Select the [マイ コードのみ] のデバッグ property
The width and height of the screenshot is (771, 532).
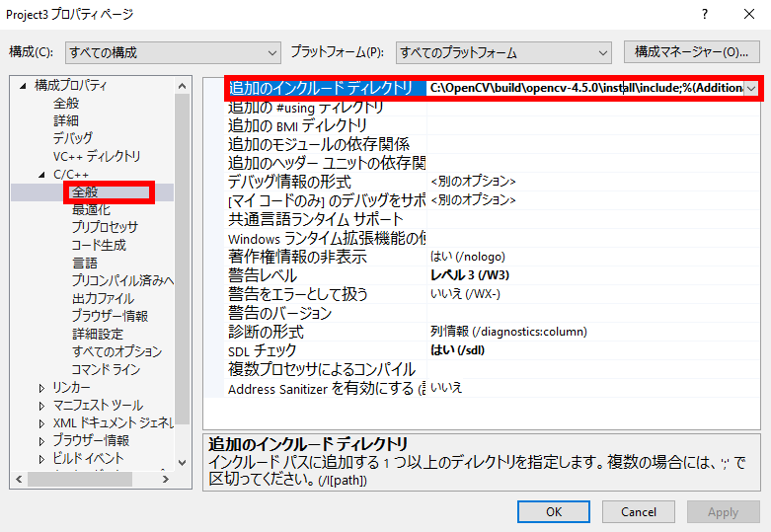point(492,200)
